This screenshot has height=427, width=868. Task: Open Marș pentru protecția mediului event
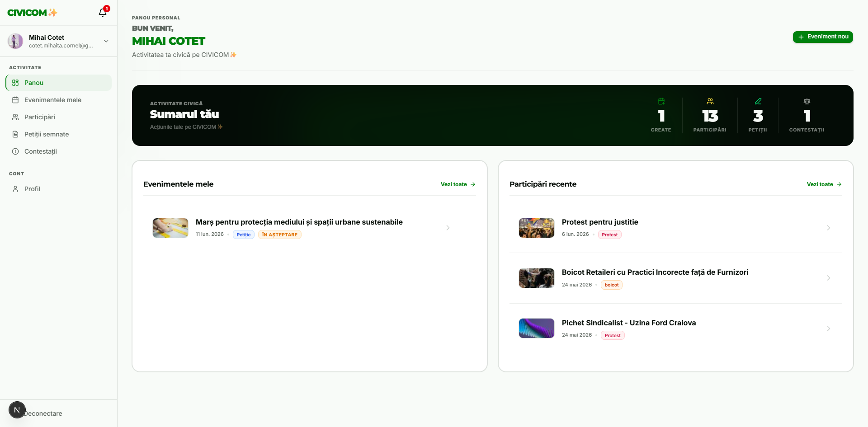pyautogui.click(x=299, y=222)
